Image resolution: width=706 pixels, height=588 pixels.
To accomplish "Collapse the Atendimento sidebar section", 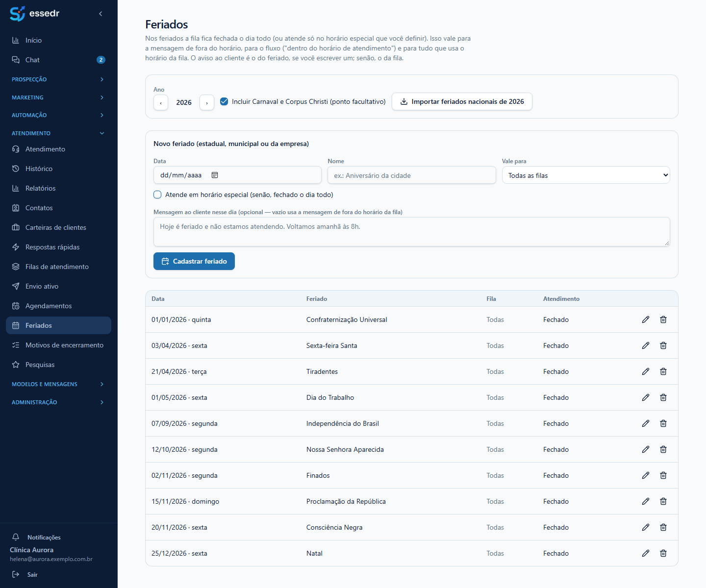I will (x=58, y=133).
